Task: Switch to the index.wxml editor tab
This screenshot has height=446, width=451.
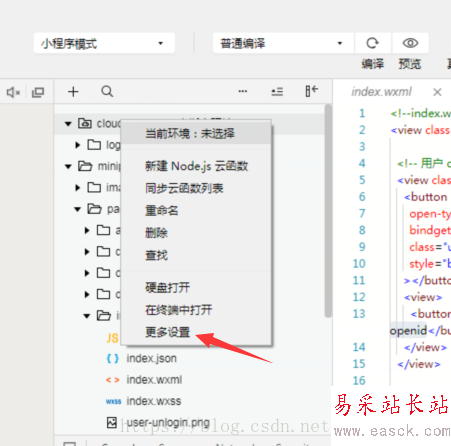Action: (x=381, y=92)
